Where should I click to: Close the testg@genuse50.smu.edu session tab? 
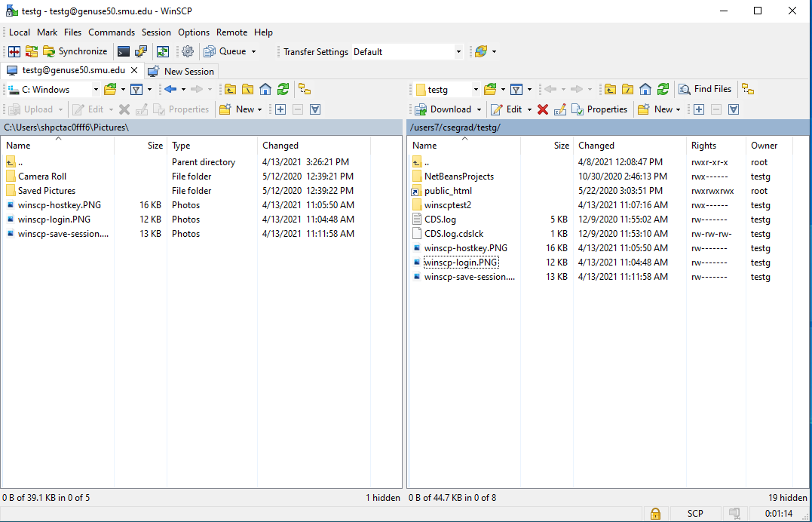click(x=134, y=70)
